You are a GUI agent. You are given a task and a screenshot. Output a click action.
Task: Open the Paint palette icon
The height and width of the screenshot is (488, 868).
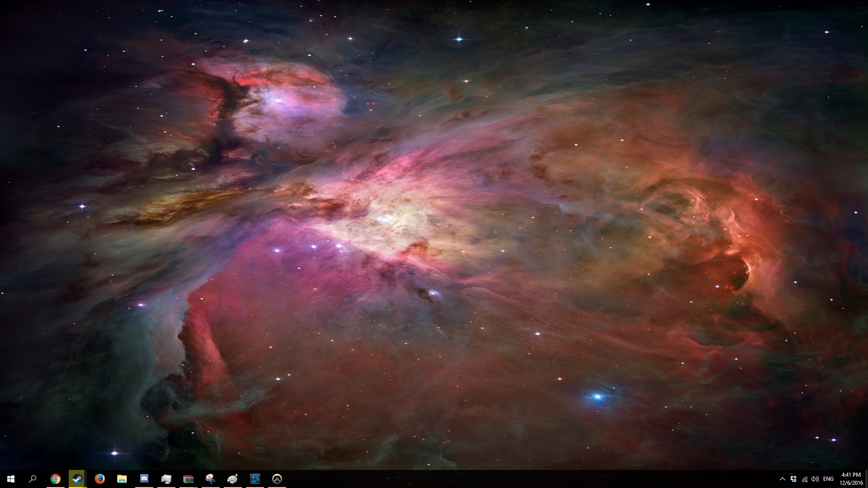(232, 479)
